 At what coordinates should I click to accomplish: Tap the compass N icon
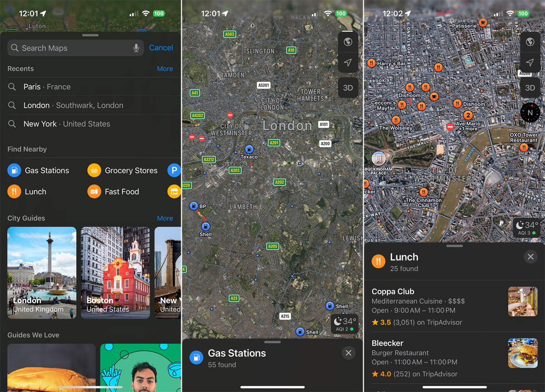(x=530, y=113)
